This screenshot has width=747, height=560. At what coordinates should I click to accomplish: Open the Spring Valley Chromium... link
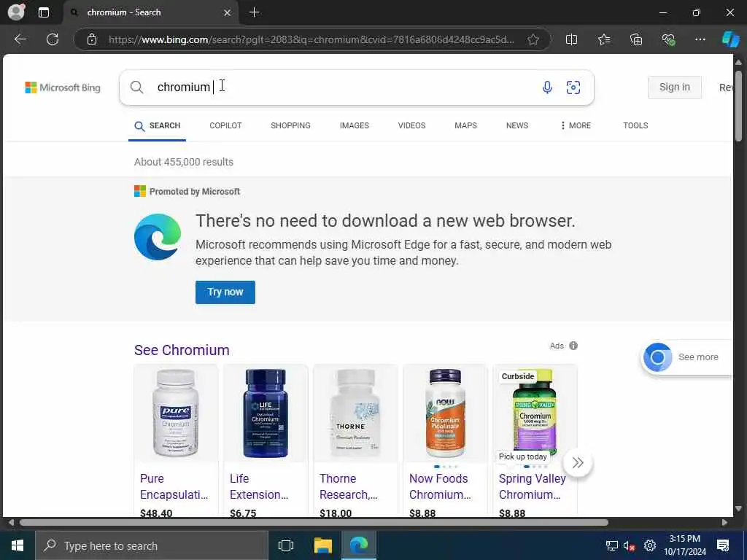(532, 486)
